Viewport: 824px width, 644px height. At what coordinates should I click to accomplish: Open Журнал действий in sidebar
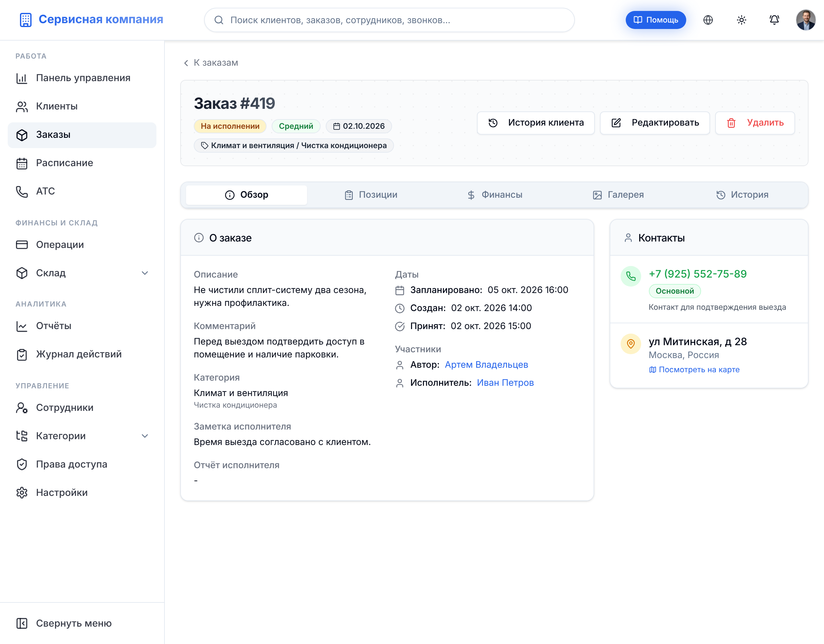[x=82, y=355]
